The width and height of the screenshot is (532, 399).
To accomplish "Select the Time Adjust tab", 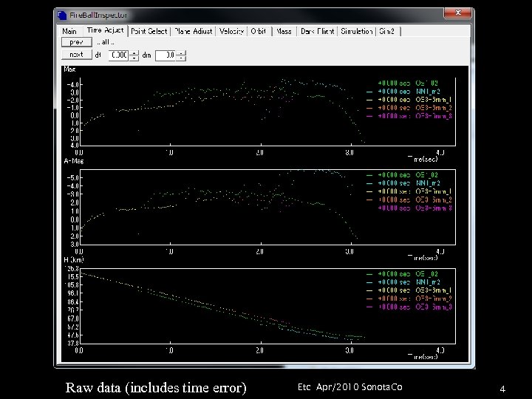I will (x=105, y=30).
